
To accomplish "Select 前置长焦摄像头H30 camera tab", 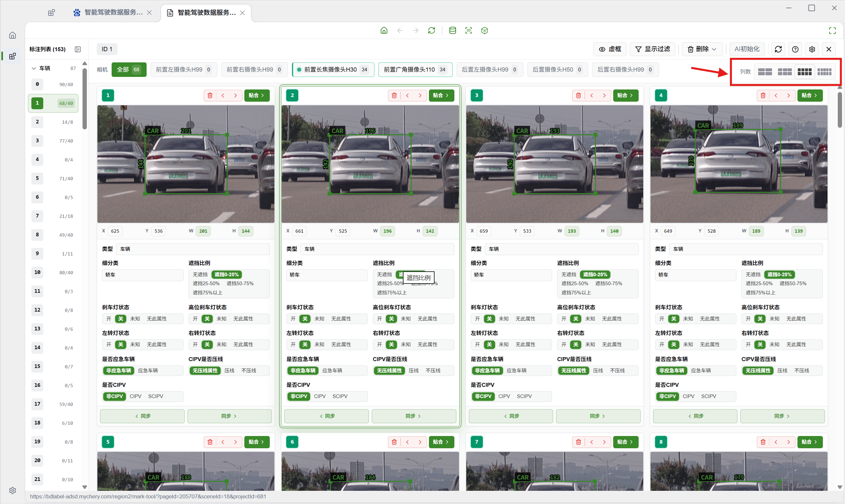I will (333, 70).
